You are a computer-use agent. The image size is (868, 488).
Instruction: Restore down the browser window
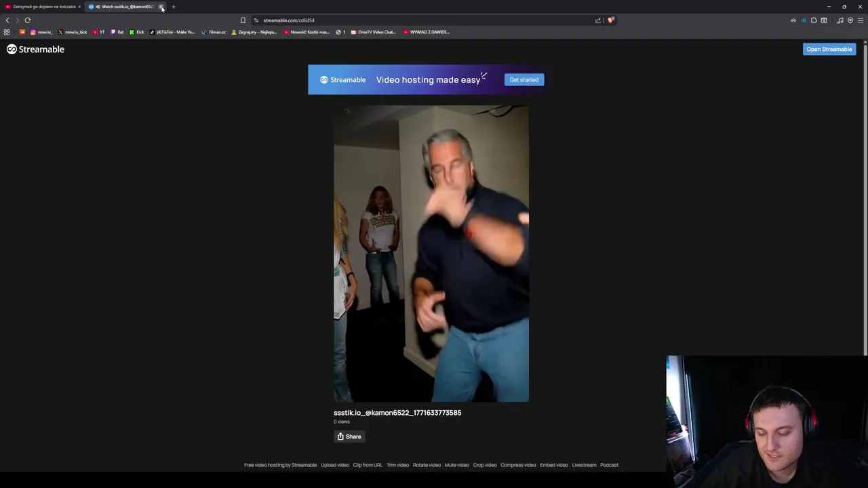point(844,7)
